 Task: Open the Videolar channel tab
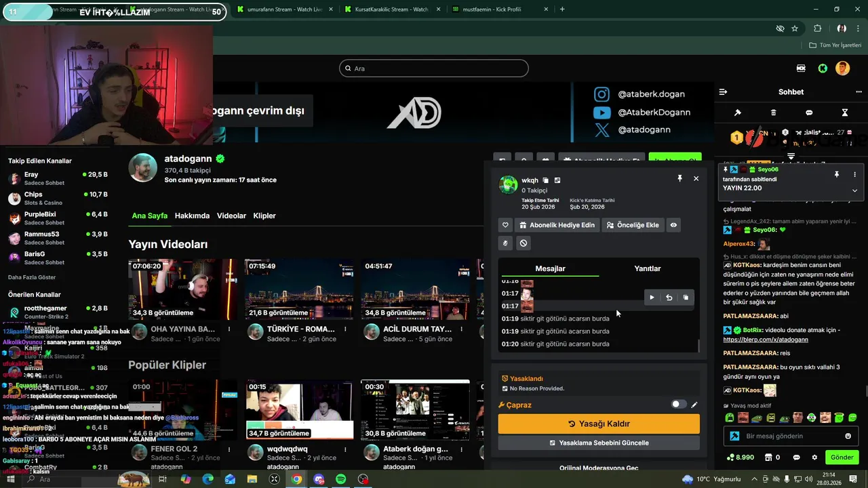point(231,216)
